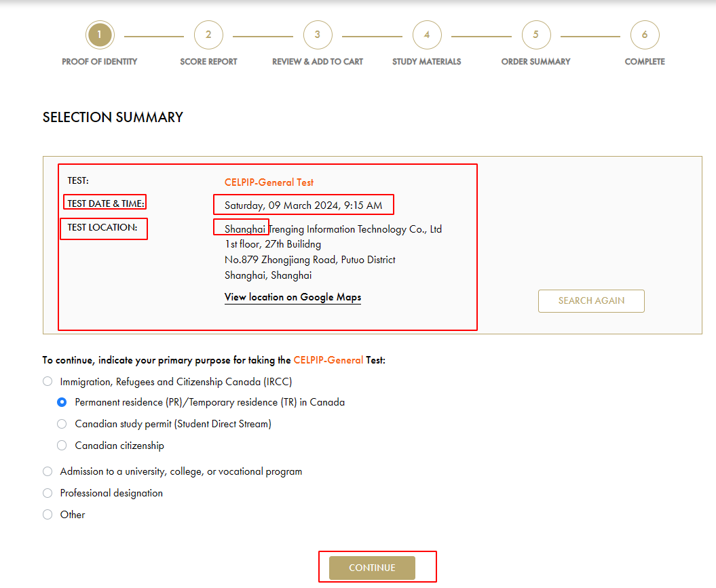Viewport: 716px width, 588px height.
Task: Click the Shanghai, Shanghai address line
Action: pyautogui.click(x=268, y=275)
